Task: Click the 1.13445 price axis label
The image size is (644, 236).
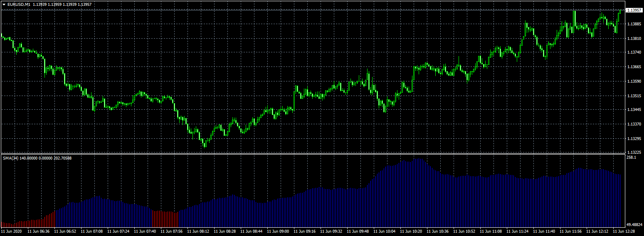Action: (x=634, y=110)
